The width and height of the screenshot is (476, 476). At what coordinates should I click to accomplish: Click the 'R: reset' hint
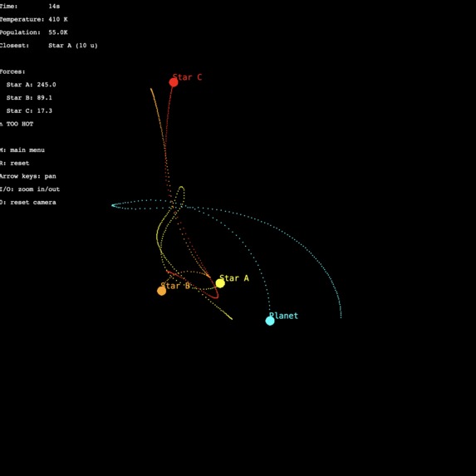pyautogui.click(x=15, y=163)
